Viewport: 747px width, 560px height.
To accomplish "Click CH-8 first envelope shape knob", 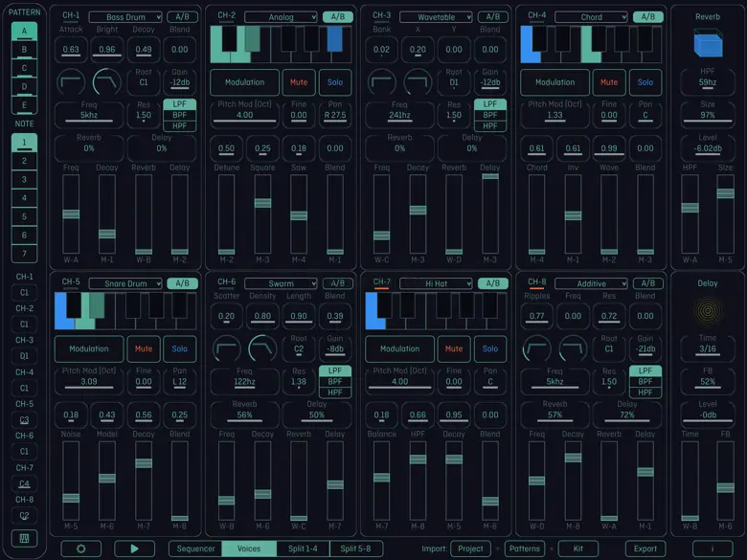I will [x=537, y=348].
